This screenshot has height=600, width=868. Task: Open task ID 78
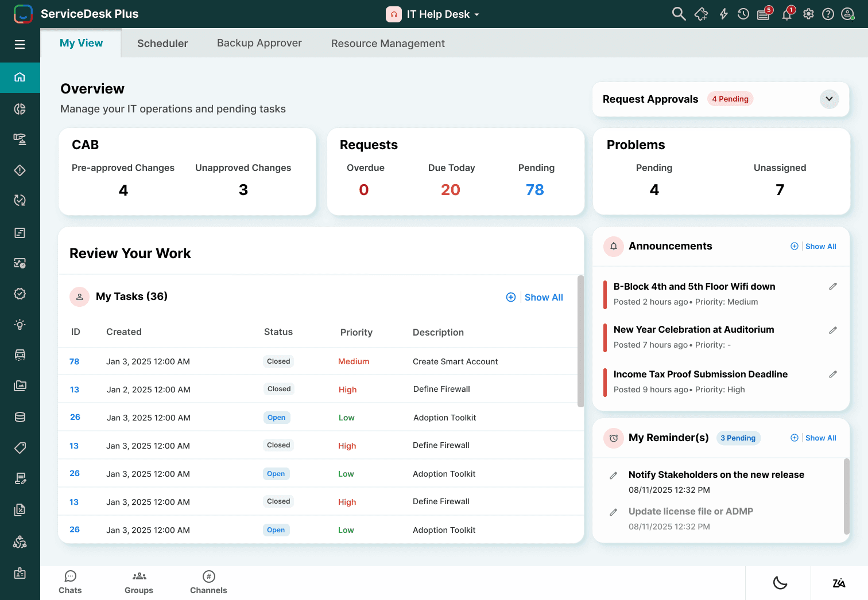click(75, 361)
